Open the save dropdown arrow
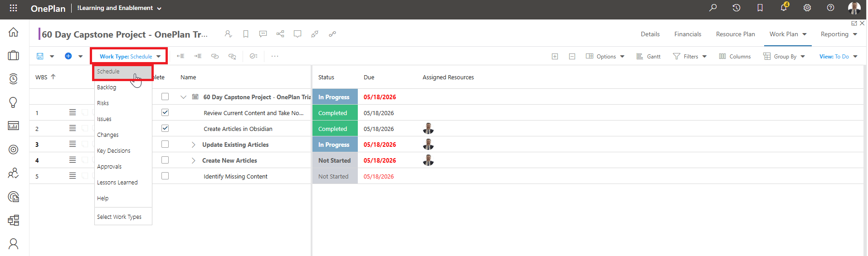Screen dimensions: 868x256 tap(52, 57)
